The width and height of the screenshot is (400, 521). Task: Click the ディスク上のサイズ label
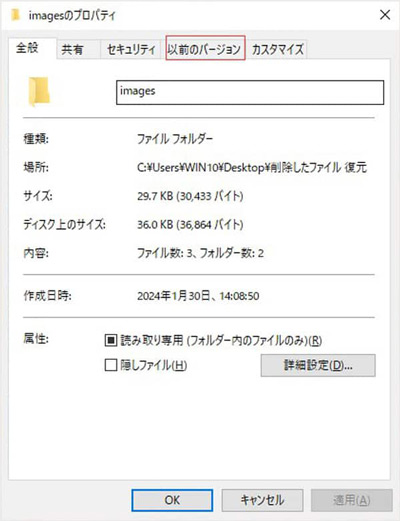(65, 225)
